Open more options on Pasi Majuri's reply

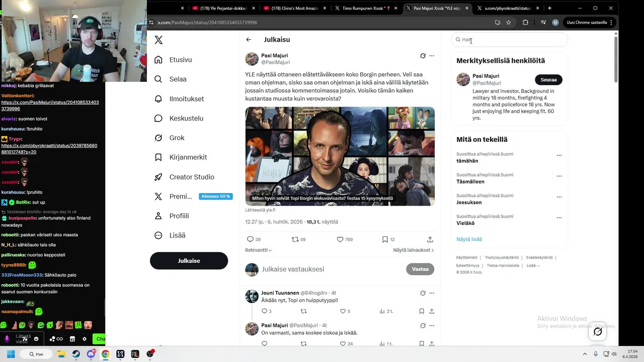(x=432, y=325)
